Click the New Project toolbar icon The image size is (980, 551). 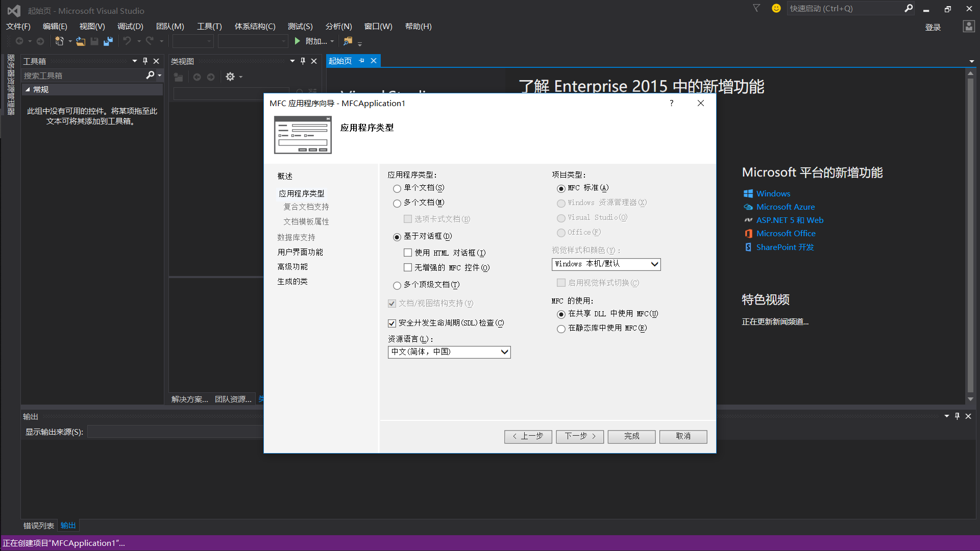(59, 41)
